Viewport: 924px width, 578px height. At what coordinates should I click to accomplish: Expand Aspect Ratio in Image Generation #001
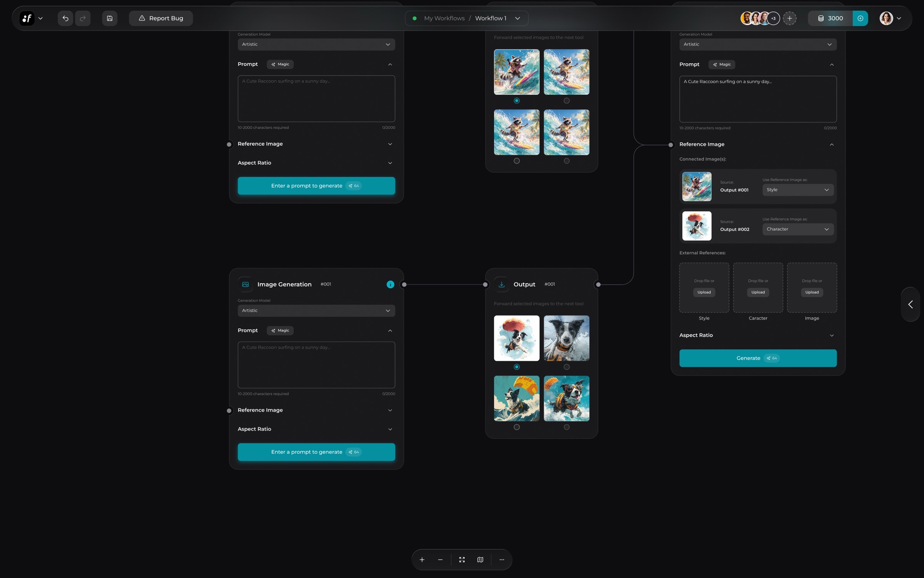click(x=316, y=429)
